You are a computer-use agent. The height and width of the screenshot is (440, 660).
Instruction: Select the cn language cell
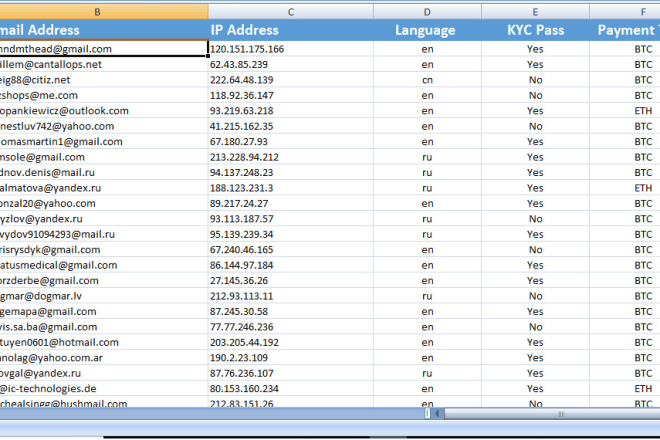pyautogui.click(x=427, y=80)
